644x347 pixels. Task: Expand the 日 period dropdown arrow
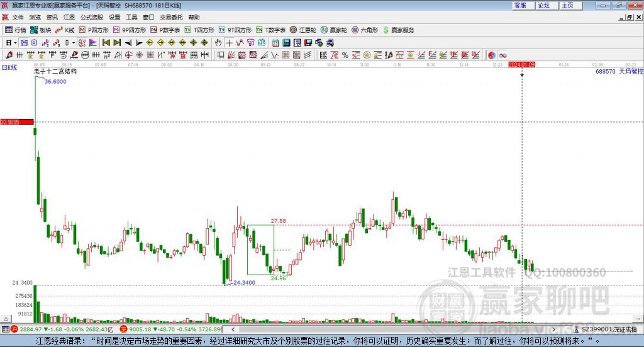(15, 43)
